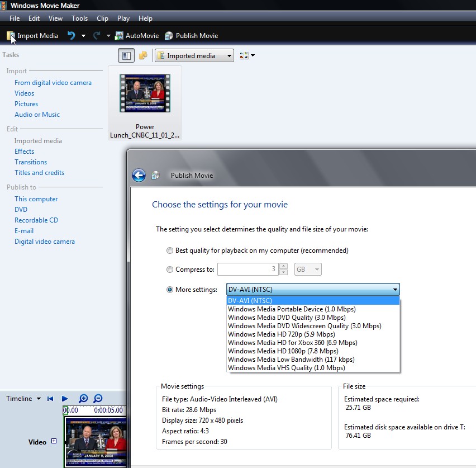This screenshot has width=476, height=468.
Task: Publish to Recordable CD link
Action: point(36,220)
